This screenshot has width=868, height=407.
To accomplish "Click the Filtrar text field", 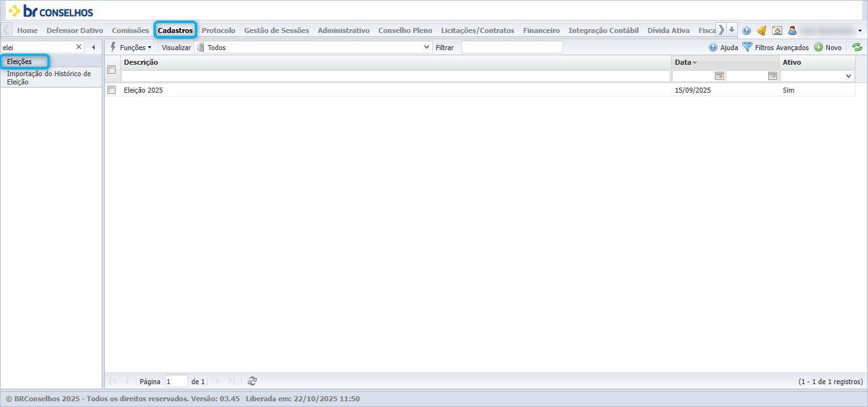I will coord(512,48).
